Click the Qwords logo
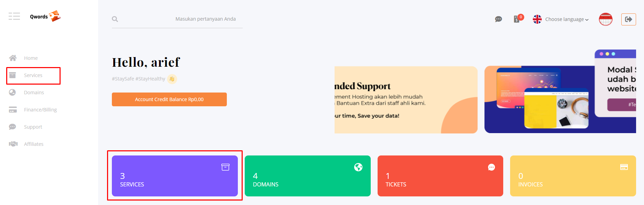 pos(45,16)
